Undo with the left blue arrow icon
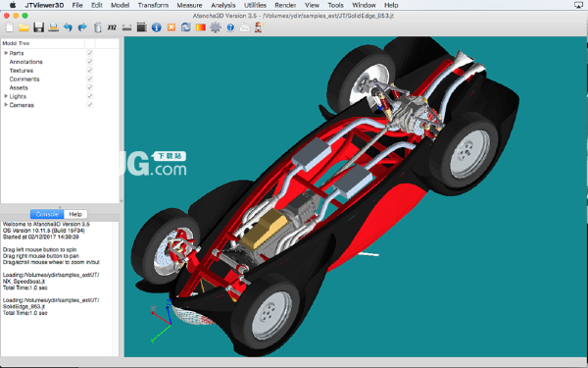Image resolution: width=588 pixels, height=368 pixels. 68,27
